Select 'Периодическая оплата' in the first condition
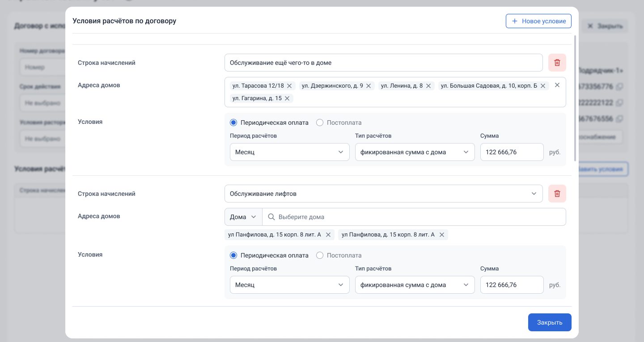 [233, 122]
